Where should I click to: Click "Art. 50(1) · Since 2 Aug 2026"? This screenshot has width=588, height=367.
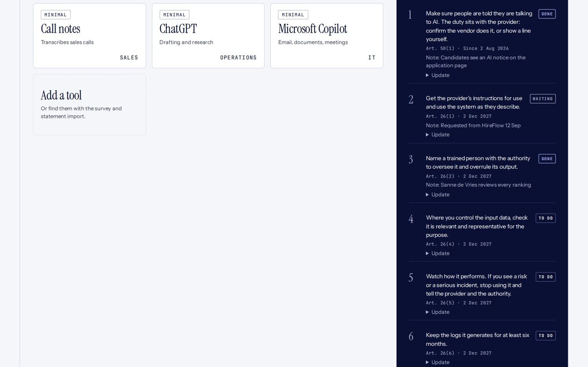pyautogui.click(x=467, y=49)
